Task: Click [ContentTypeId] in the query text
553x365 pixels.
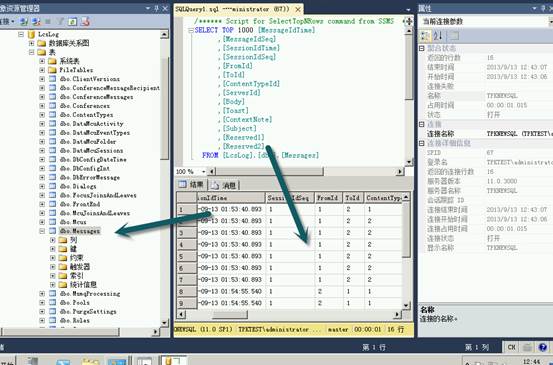Action: point(251,84)
